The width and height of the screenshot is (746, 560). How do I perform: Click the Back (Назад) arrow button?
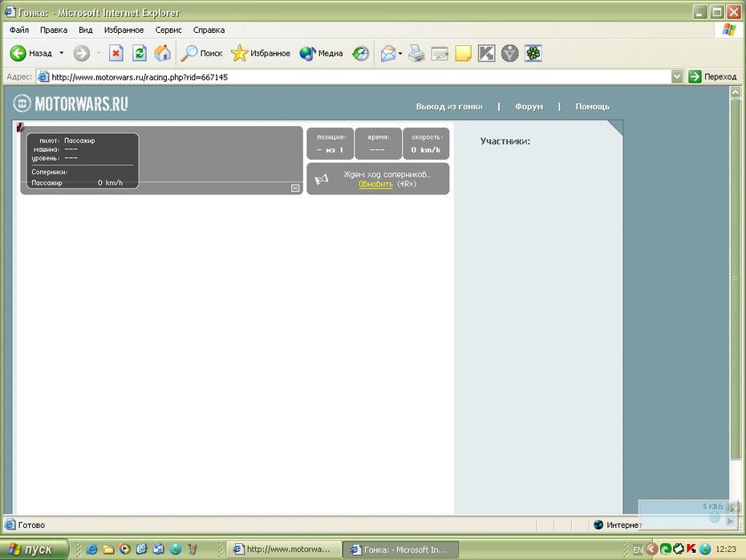coord(19,54)
